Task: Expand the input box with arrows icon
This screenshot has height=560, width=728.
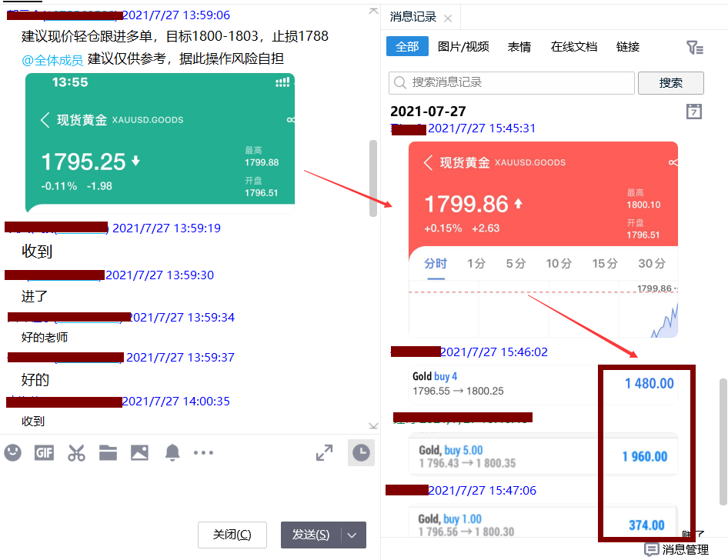Action: (324, 453)
